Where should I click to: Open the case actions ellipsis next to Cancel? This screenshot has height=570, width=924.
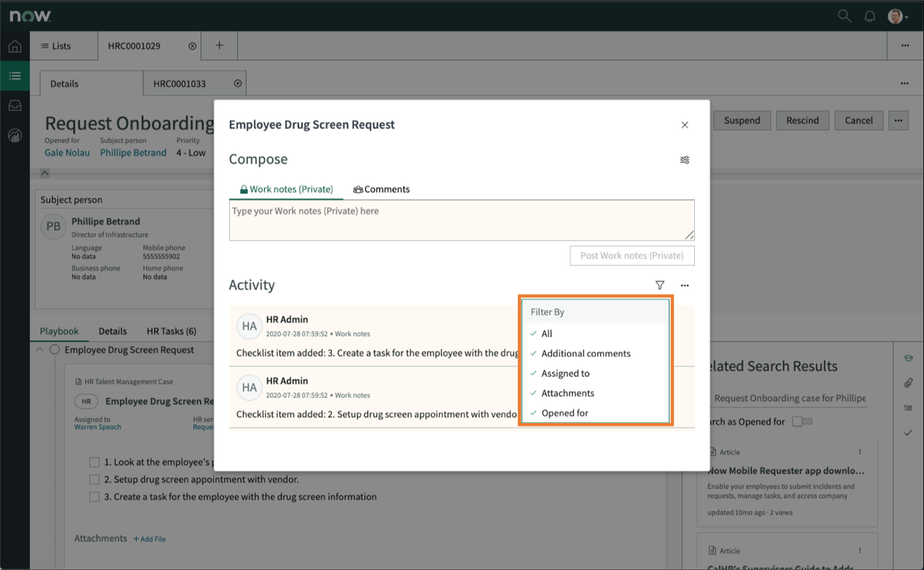pyautogui.click(x=899, y=120)
